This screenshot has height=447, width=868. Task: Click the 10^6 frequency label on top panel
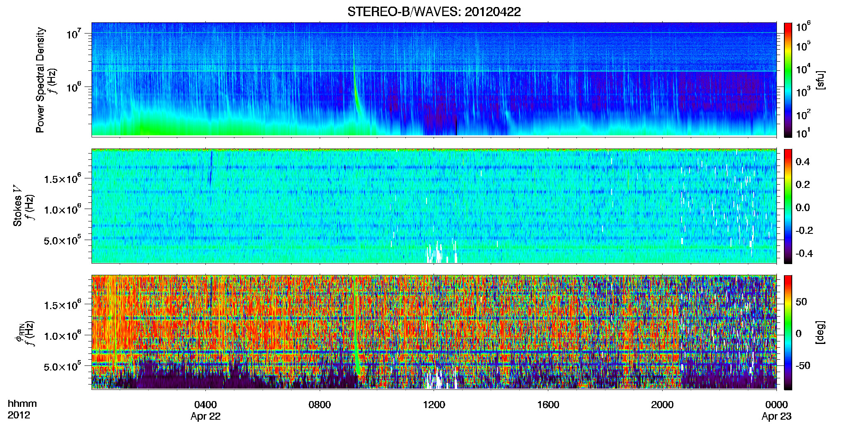click(75, 88)
